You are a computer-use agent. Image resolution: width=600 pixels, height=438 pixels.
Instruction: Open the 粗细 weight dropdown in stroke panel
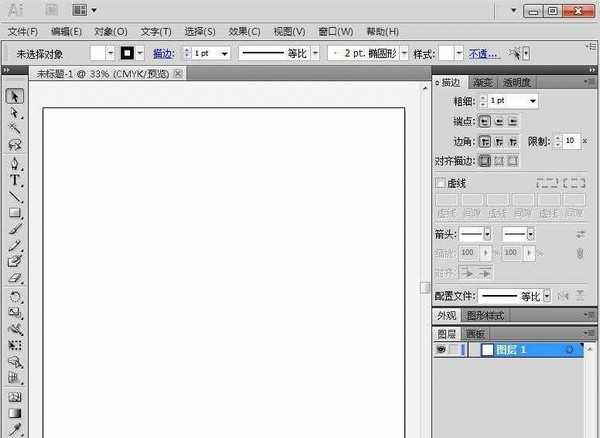click(533, 101)
